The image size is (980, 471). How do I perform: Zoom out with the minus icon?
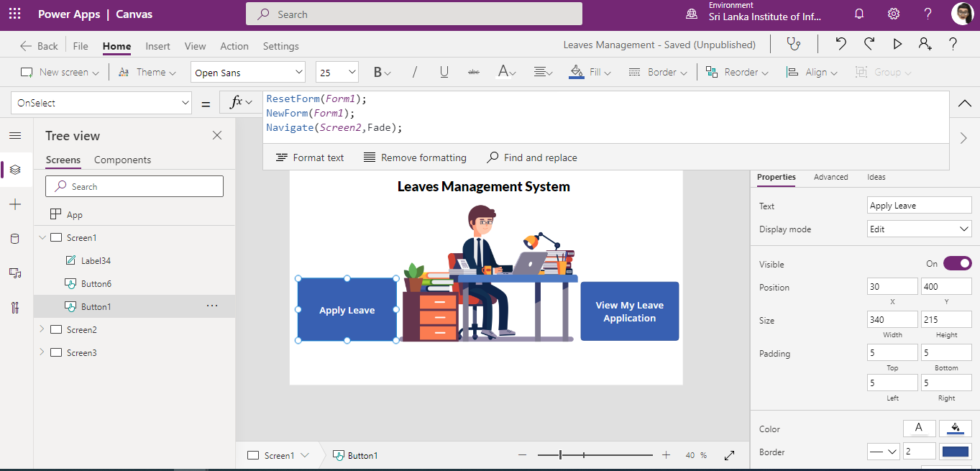[522, 455]
